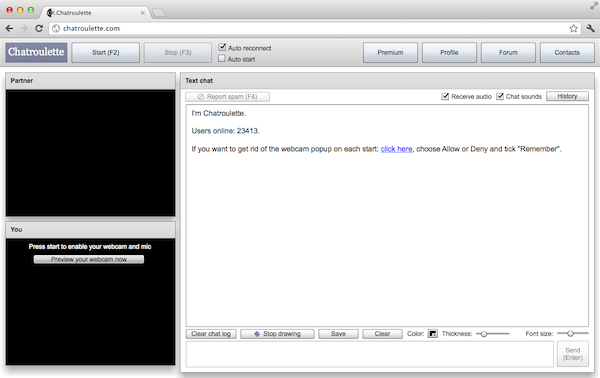Screen dimensions: 600x378
Task: Open a new browser tab
Action: click(x=159, y=13)
